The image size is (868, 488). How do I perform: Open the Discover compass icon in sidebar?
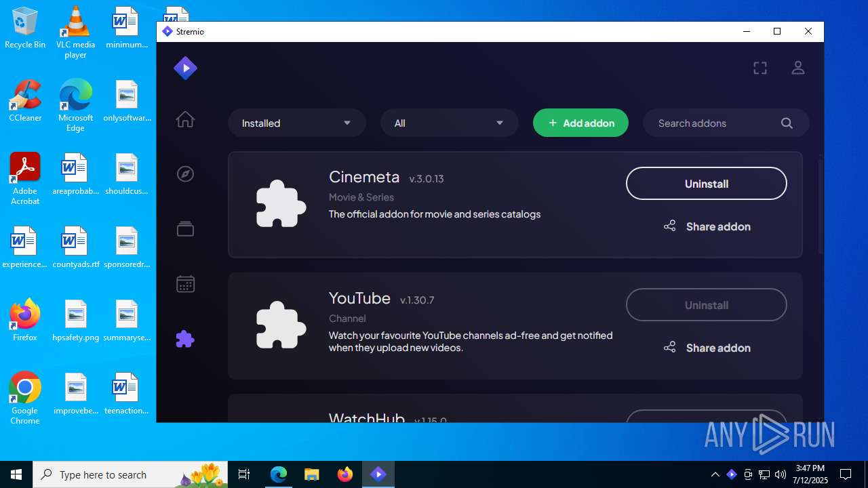[x=185, y=174]
